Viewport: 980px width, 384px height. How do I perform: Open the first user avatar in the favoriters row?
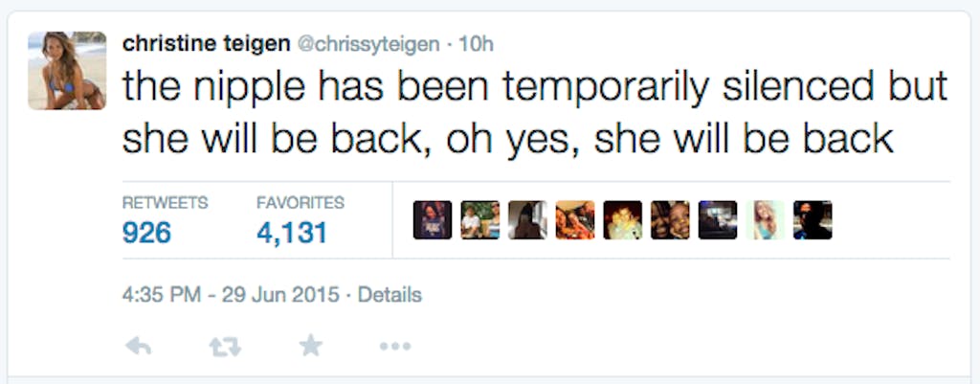(x=433, y=219)
